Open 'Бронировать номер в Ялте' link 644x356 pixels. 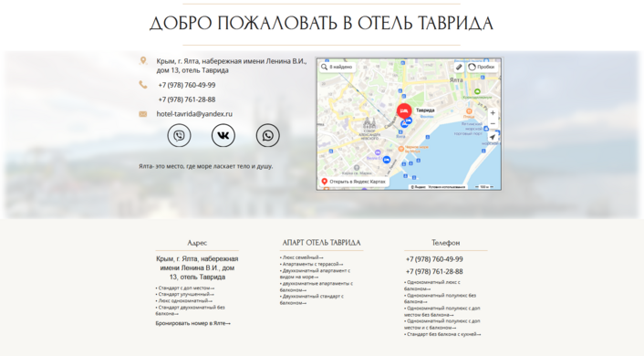(x=193, y=323)
